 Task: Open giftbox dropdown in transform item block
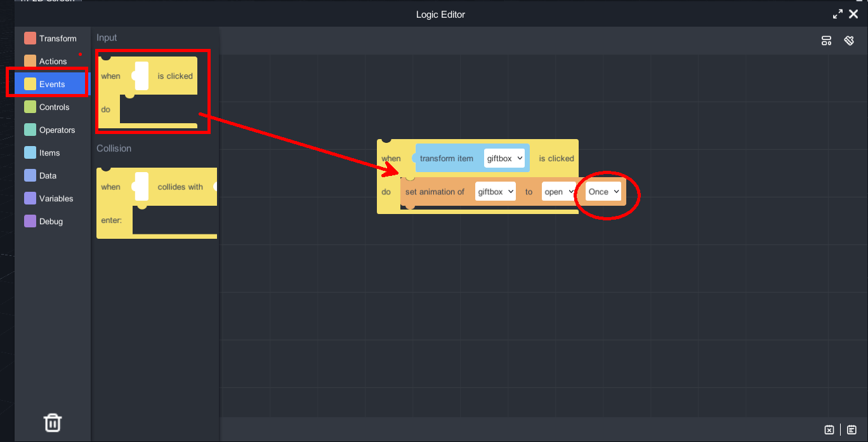[504, 158]
